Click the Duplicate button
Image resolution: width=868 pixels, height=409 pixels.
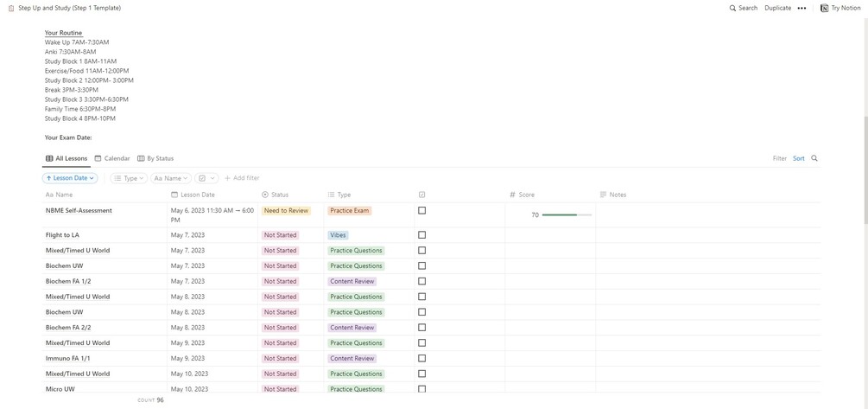[777, 8]
